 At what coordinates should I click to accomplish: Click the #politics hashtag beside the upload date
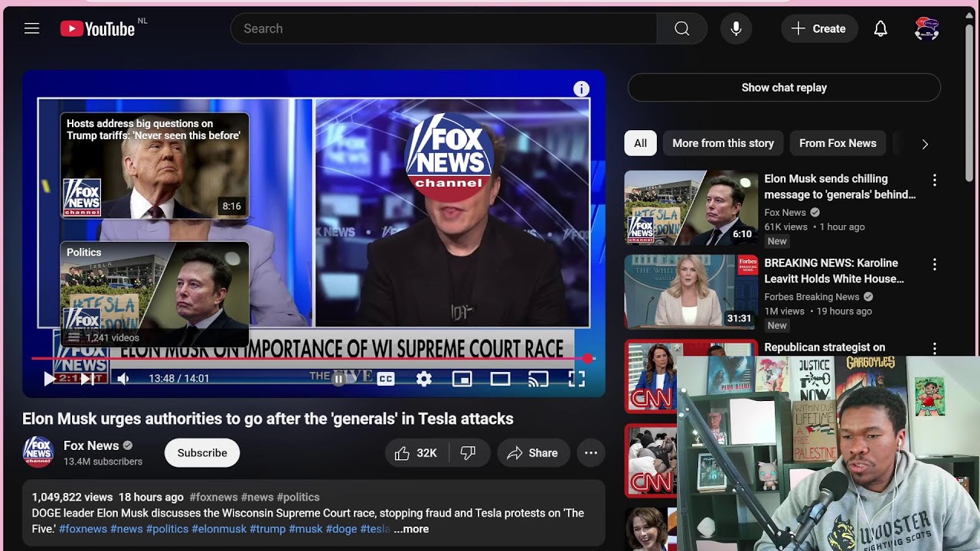click(298, 497)
